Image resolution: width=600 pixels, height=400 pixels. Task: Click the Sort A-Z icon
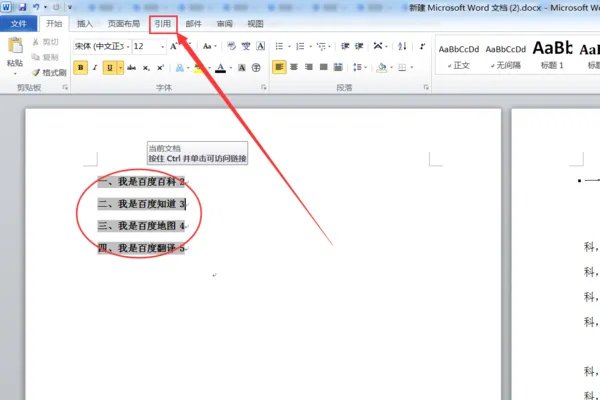coord(402,46)
